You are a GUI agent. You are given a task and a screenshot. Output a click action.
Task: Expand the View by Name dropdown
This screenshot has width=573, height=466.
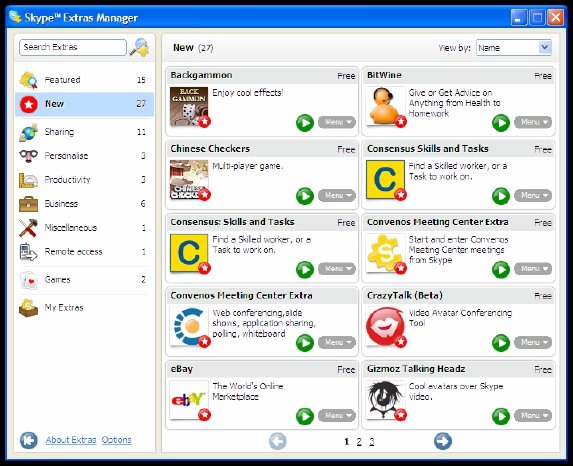pyautogui.click(x=545, y=48)
